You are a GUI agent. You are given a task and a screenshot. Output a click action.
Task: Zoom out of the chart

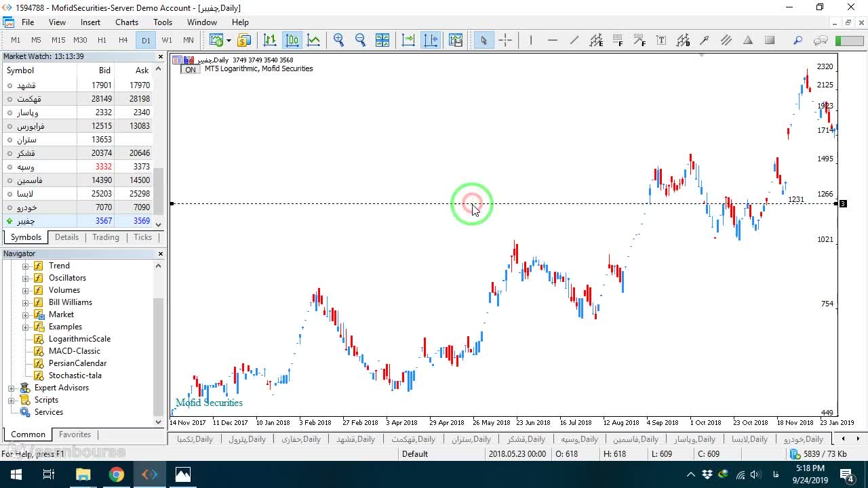pyautogui.click(x=361, y=40)
